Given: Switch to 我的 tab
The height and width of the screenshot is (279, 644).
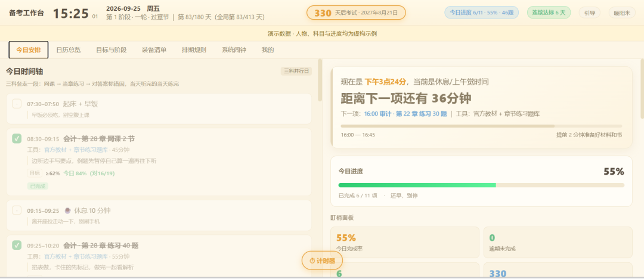Looking at the screenshot, I should point(268,50).
